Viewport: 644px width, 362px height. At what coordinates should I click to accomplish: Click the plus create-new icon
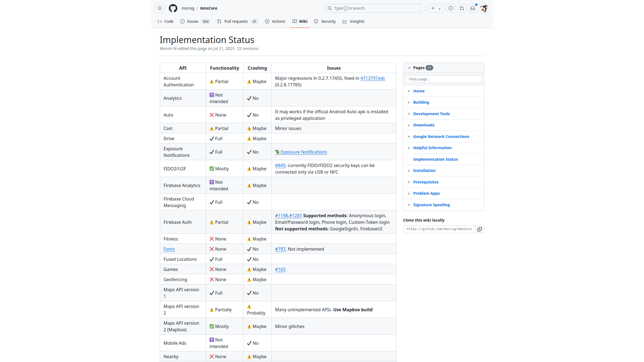433,8
